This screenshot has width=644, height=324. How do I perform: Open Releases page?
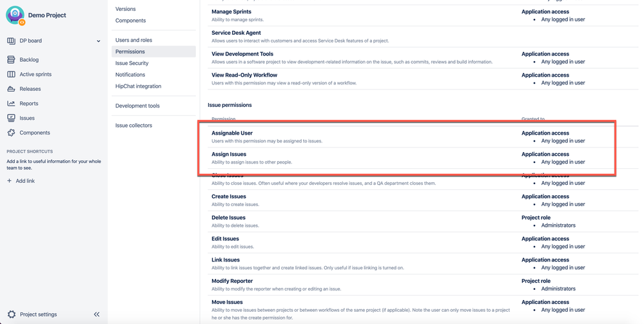tap(30, 89)
